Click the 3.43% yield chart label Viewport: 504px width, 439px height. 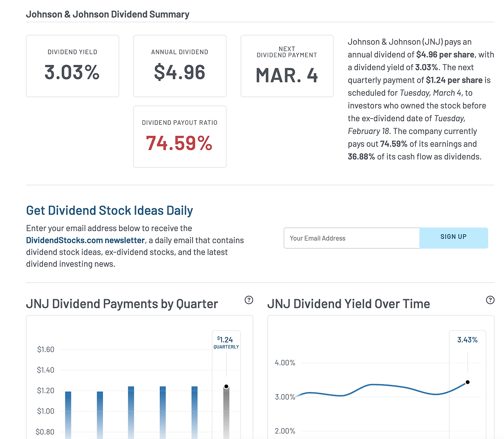tap(467, 340)
